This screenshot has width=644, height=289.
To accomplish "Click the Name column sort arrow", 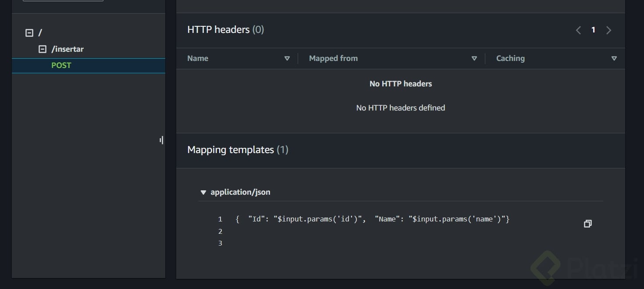I will [287, 58].
